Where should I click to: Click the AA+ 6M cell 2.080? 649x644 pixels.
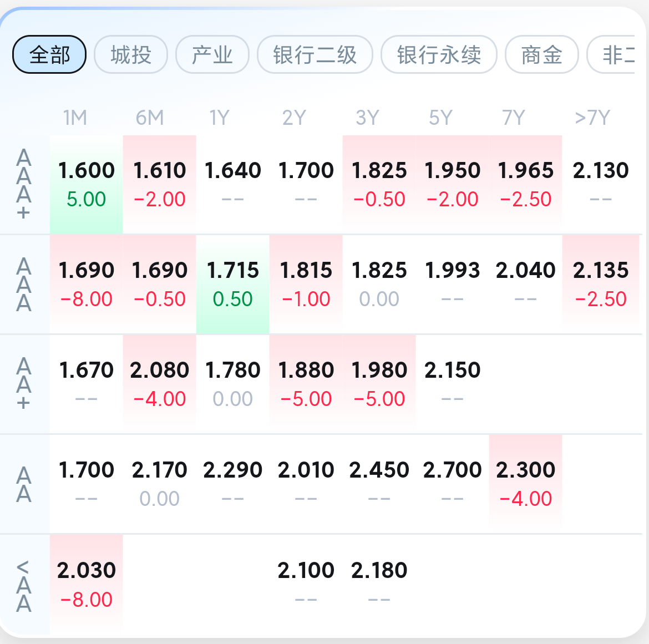(x=159, y=384)
